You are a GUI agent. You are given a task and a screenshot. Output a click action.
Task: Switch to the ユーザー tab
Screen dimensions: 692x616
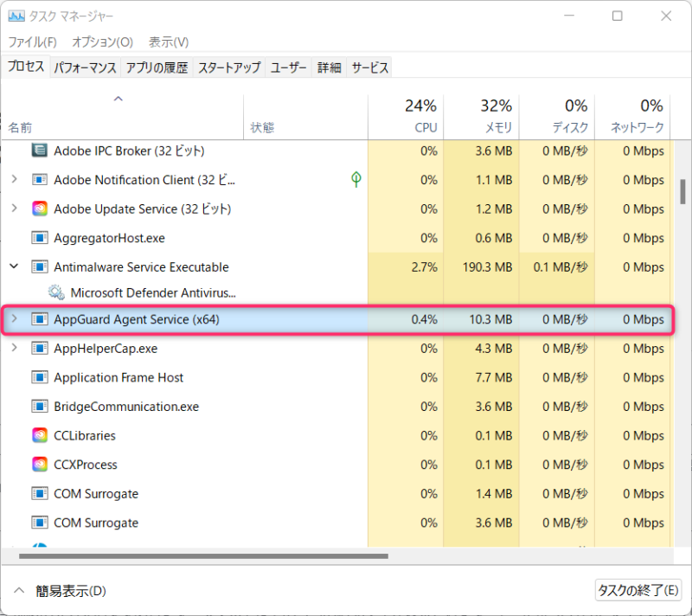[288, 67]
